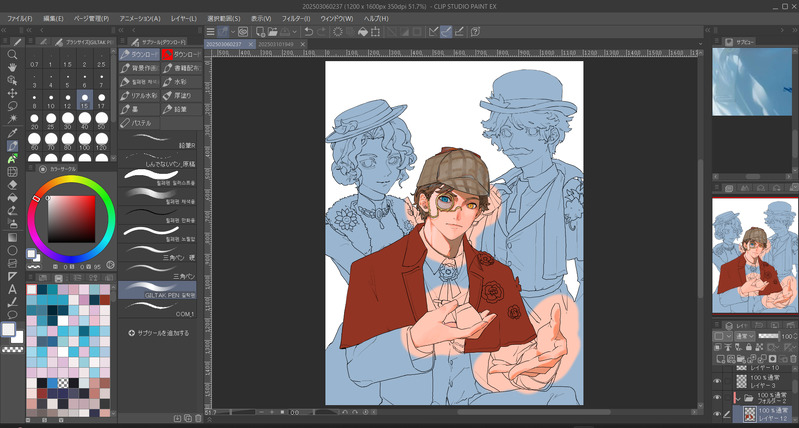Delete sub tool using the trash icon
Viewport: 799px width, 428px height.
[198, 418]
